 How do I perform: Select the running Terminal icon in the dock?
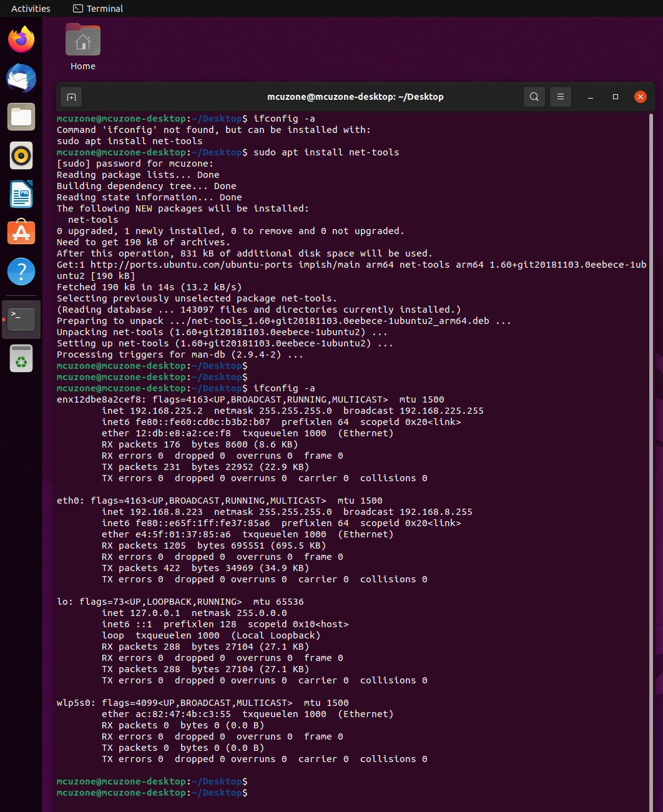pyautogui.click(x=21, y=318)
